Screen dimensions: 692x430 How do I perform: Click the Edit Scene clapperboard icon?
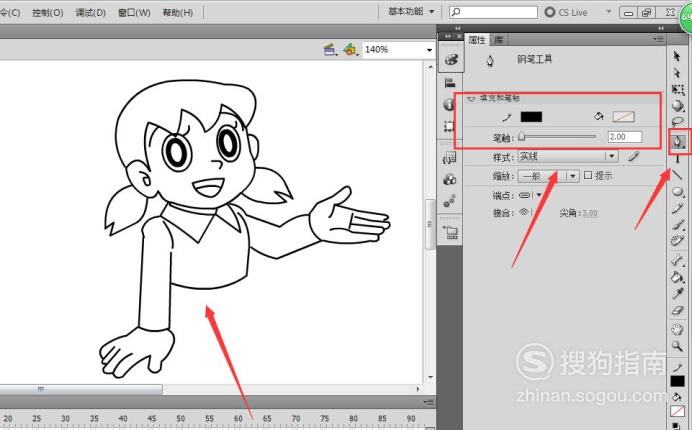pyautogui.click(x=330, y=49)
